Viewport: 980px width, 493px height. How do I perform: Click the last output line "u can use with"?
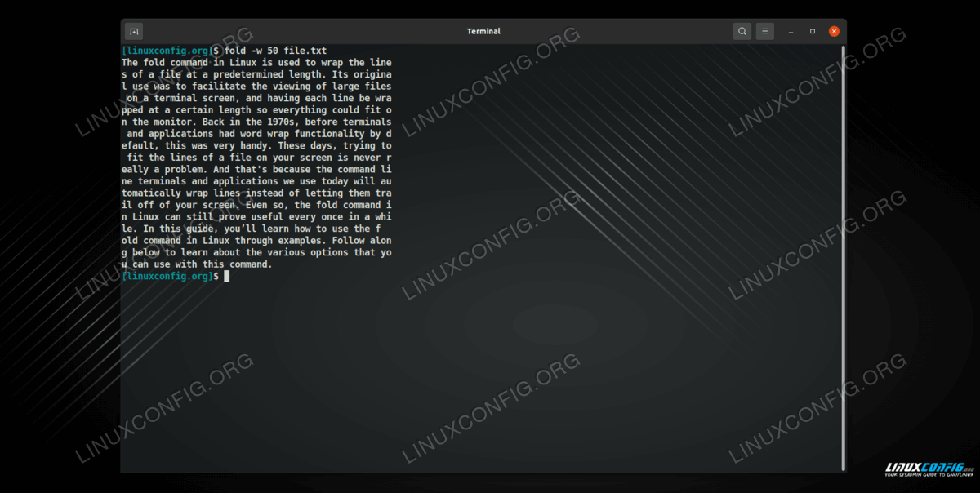pos(196,264)
